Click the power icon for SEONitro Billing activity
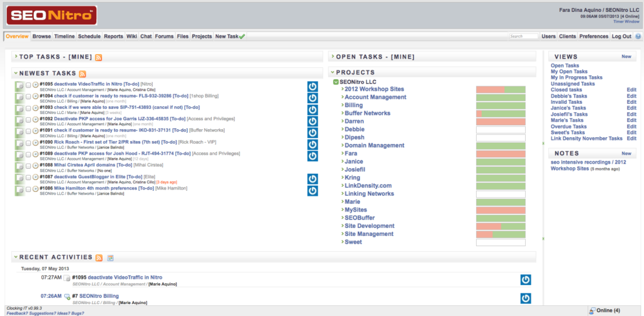 coord(526,298)
